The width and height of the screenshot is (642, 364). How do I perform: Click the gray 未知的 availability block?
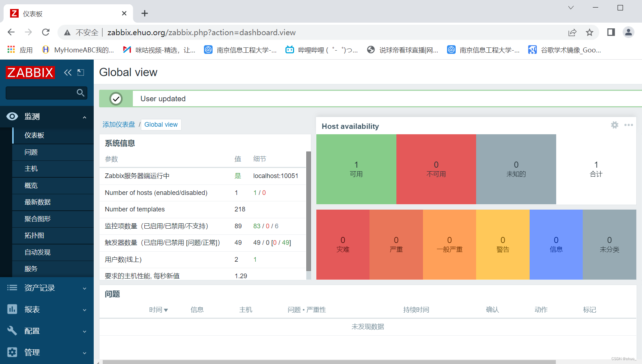516,169
